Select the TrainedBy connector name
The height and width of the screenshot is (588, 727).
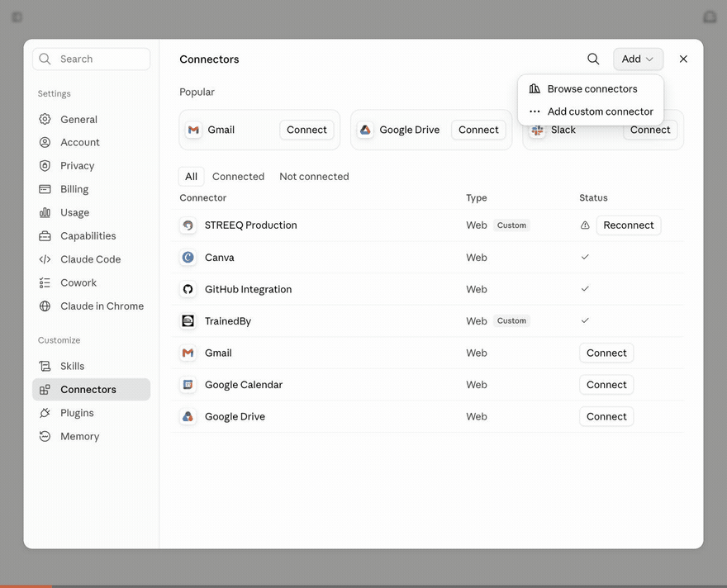point(228,321)
